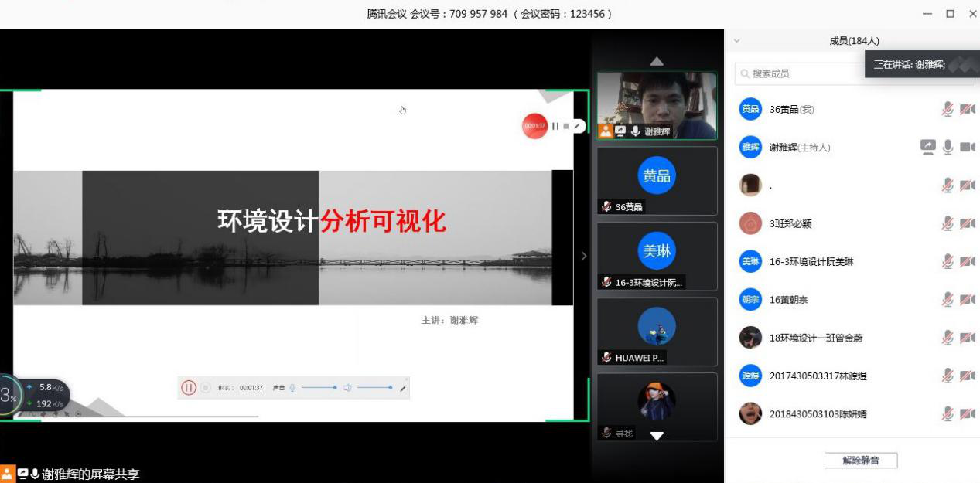The height and width of the screenshot is (483, 980).
Task: Click the 成员(184人) panel title
Action: [x=855, y=41]
